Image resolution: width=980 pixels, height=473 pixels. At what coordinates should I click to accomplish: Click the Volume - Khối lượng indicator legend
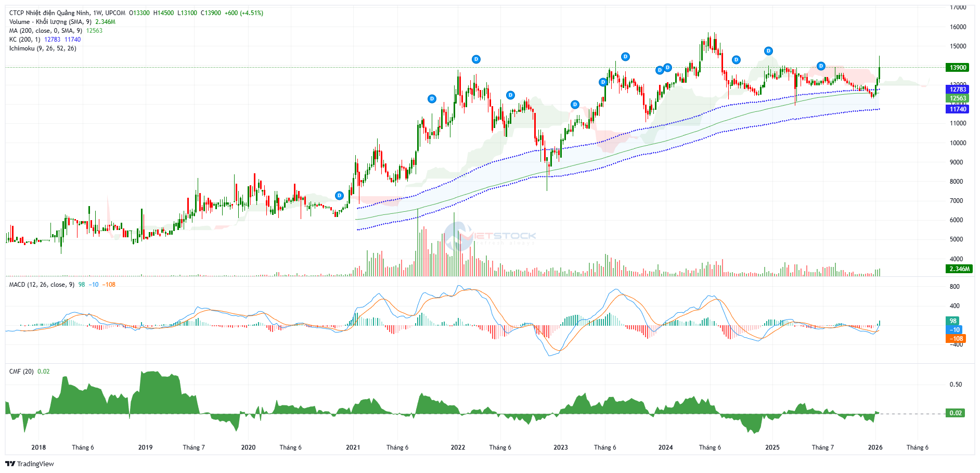[50, 22]
